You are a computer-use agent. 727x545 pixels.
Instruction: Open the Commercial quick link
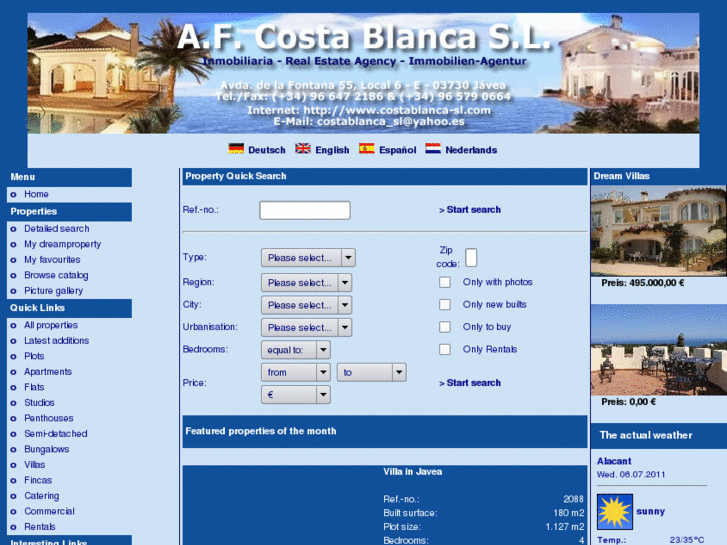click(x=49, y=511)
